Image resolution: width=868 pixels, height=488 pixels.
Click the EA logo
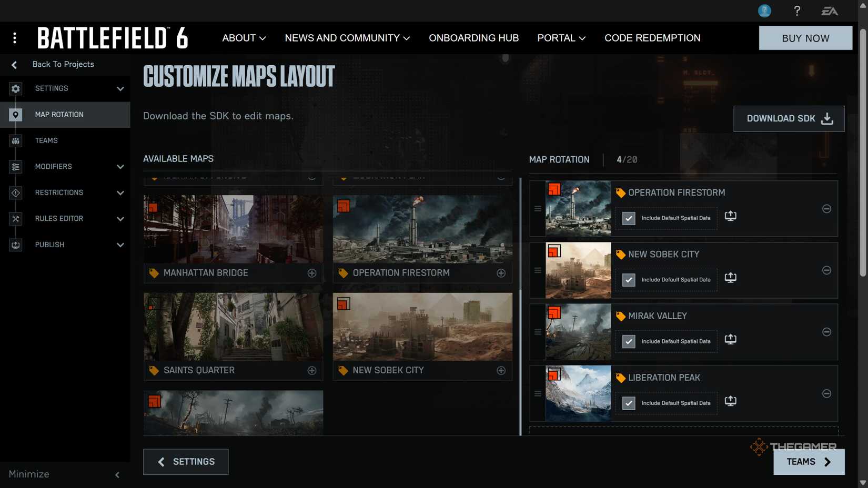[830, 11]
